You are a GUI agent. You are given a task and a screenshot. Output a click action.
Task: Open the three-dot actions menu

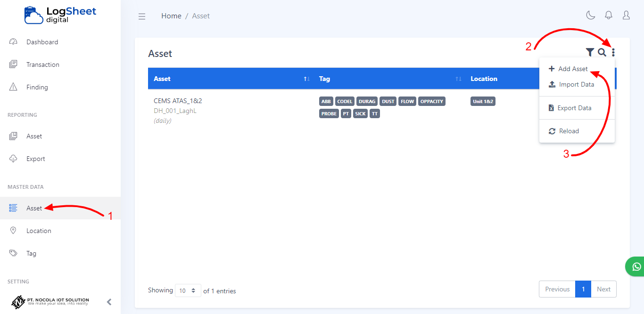click(x=613, y=52)
